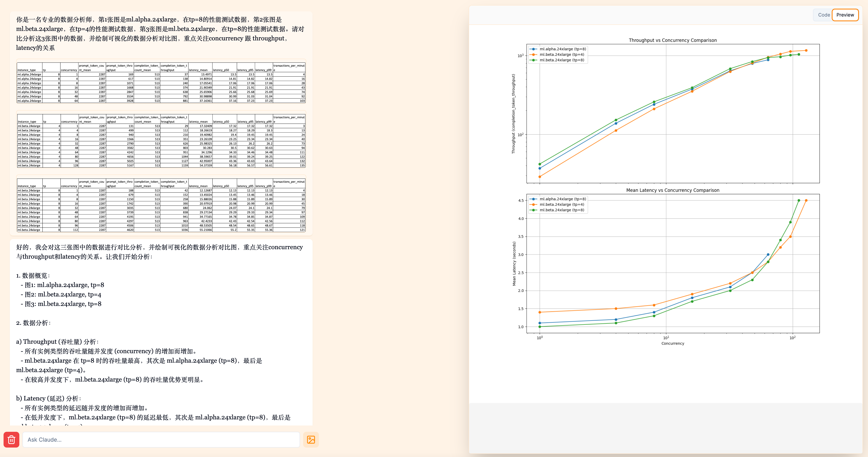Click the red trash clear-chat icon

(x=11, y=439)
